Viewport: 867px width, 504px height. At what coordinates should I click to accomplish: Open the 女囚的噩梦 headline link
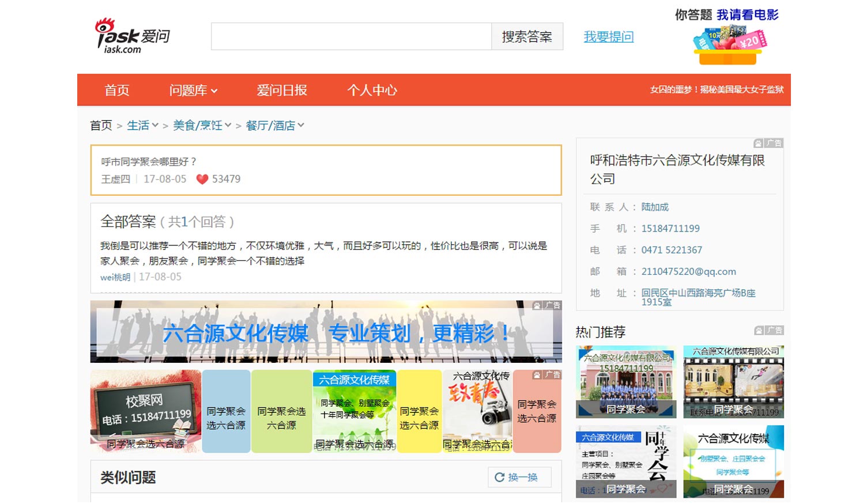[717, 89]
